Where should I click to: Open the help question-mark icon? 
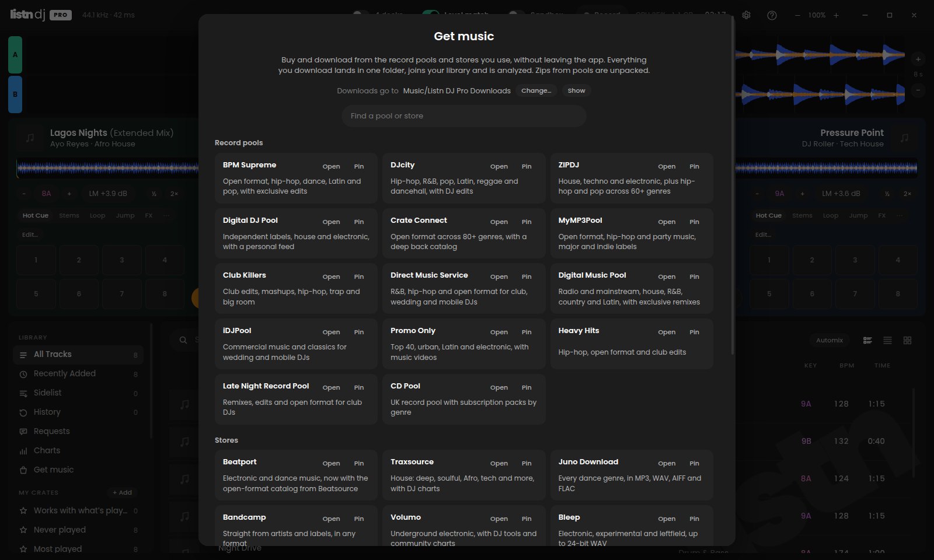click(772, 15)
